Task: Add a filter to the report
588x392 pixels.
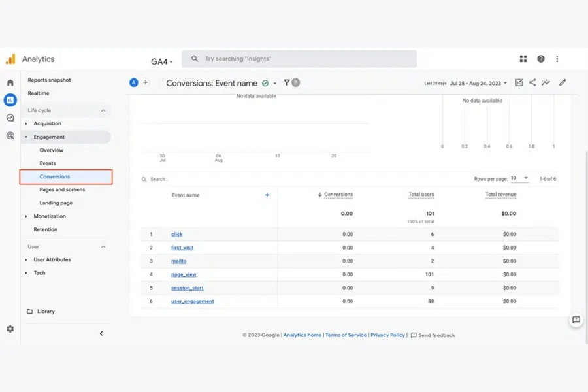Action: [x=287, y=82]
